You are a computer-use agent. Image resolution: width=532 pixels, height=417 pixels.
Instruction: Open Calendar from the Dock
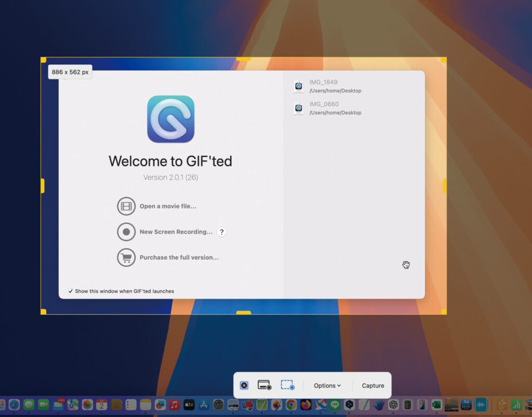point(101,405)
